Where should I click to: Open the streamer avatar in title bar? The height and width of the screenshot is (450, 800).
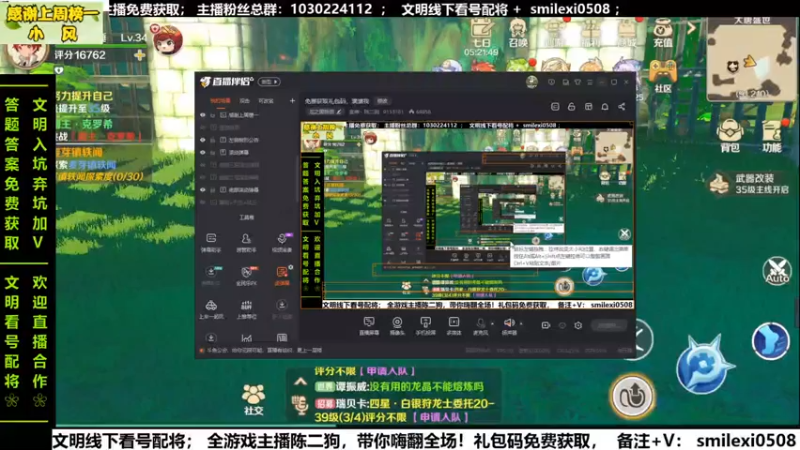coord(532,82)
